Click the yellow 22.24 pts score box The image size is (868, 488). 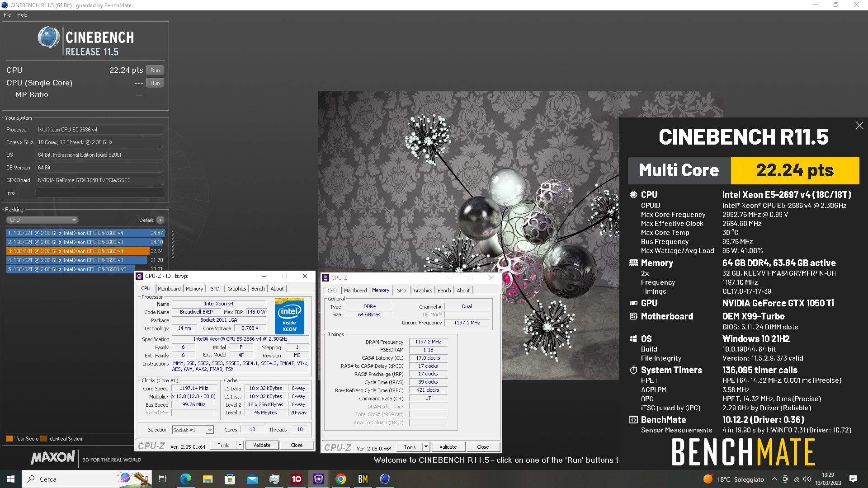(x=795, y=170)
